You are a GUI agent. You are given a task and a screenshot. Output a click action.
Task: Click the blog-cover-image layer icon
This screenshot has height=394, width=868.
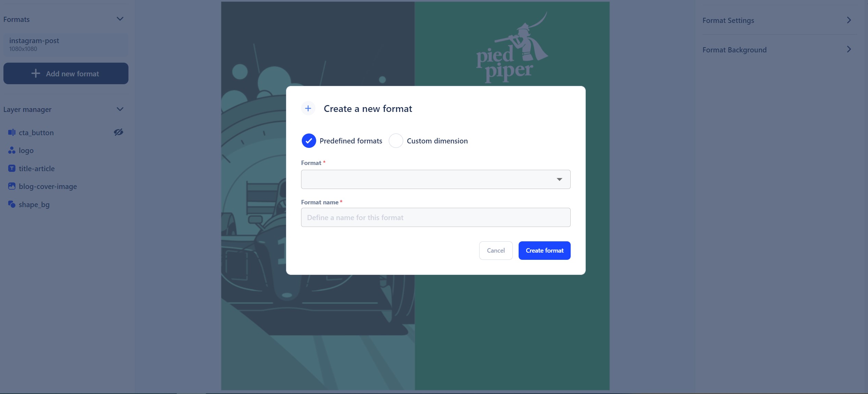tap(12, 186)
